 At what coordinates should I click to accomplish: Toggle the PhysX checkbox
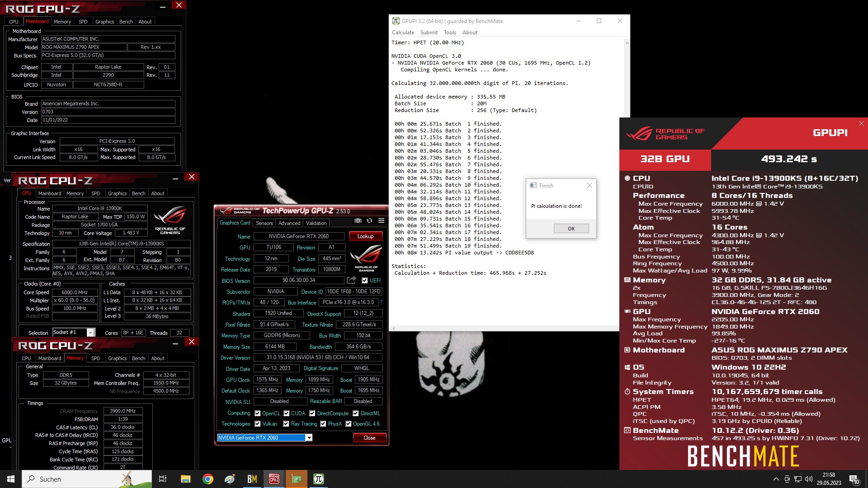coord(323,423)
